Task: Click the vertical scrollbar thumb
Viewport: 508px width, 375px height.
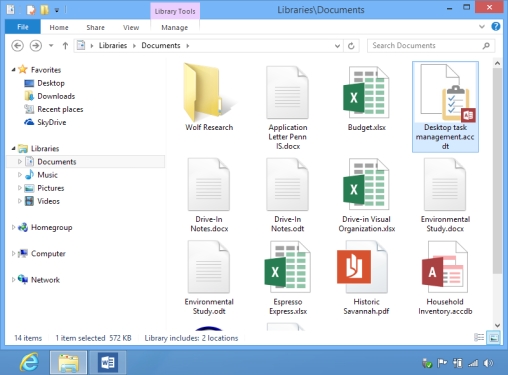Action: [x=497, y=171]
